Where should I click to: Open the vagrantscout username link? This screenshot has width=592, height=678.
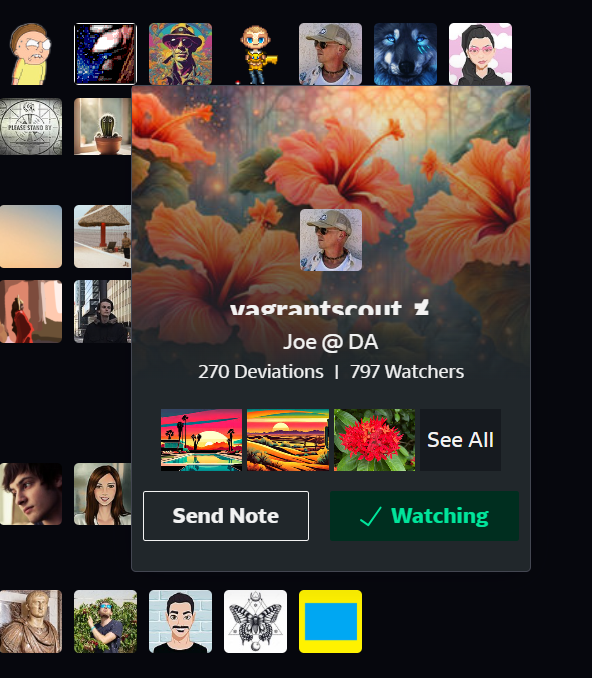(x=316, y=308)
